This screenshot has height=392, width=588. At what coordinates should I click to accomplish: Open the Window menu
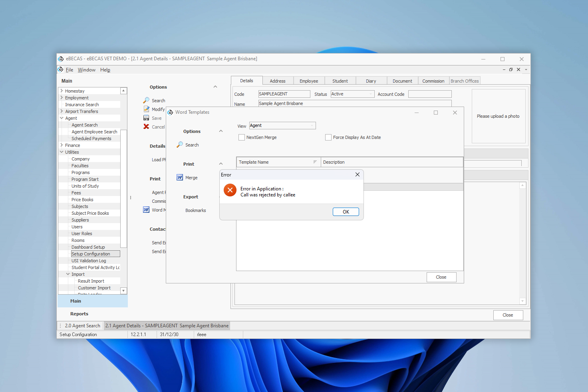coord(86,70)
